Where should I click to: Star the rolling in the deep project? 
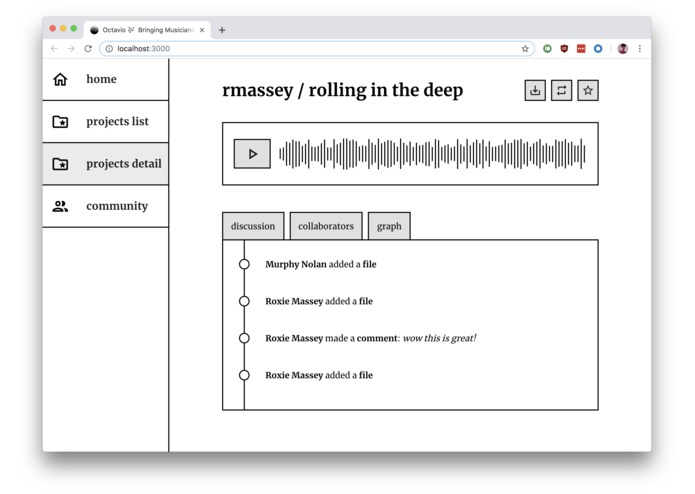588,90
